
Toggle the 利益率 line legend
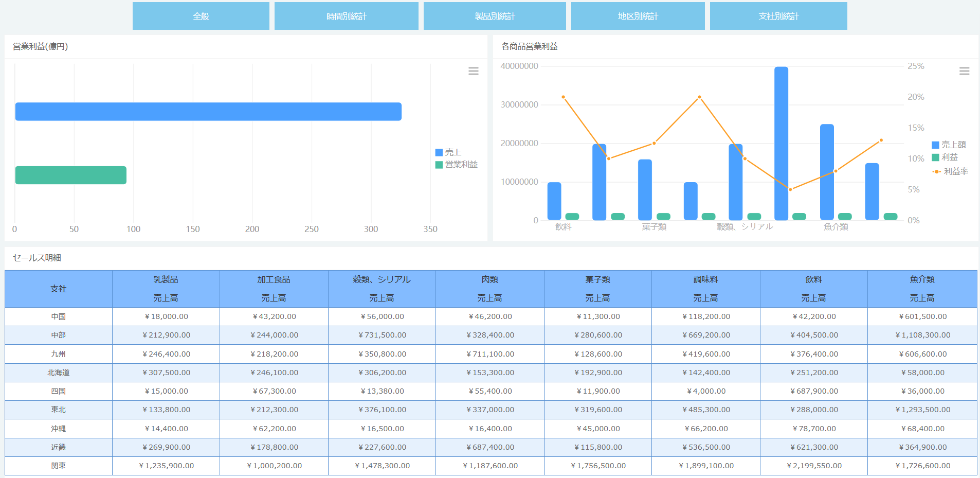950,171
